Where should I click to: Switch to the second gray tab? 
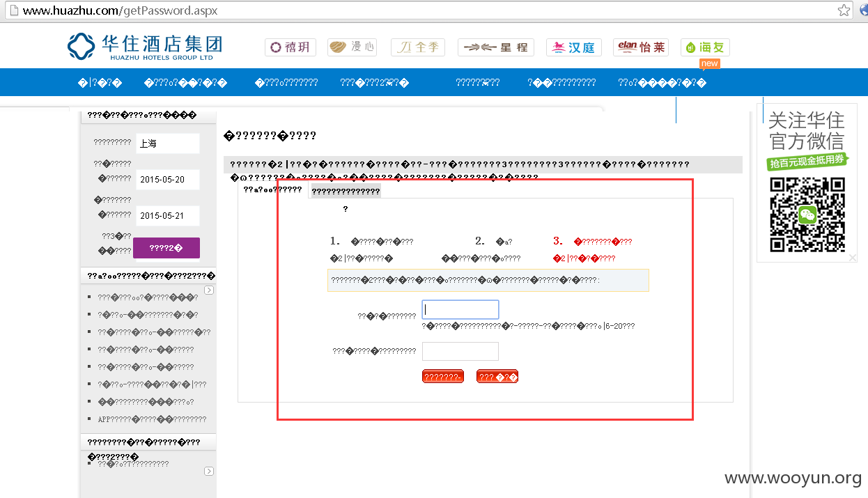coord(346,191)
